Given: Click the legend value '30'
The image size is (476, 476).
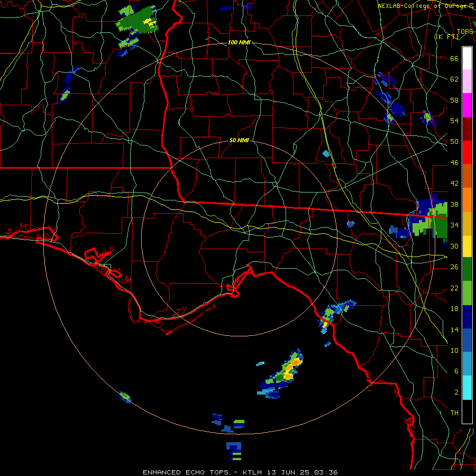Looking at the screenshot, I should point(454,246).
